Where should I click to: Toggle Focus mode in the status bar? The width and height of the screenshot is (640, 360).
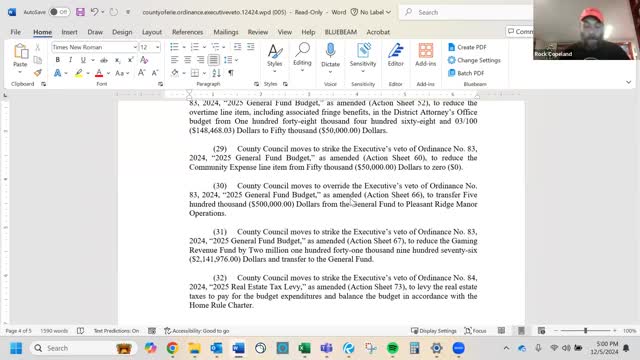(476, 331)
